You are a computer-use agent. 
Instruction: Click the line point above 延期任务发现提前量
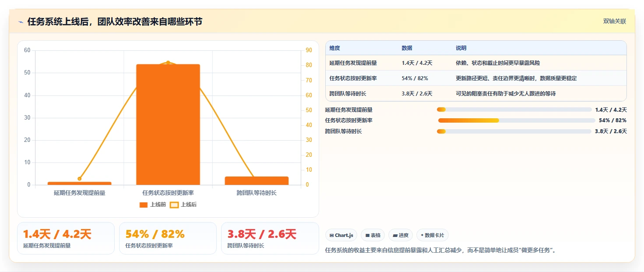coord(79,179)
